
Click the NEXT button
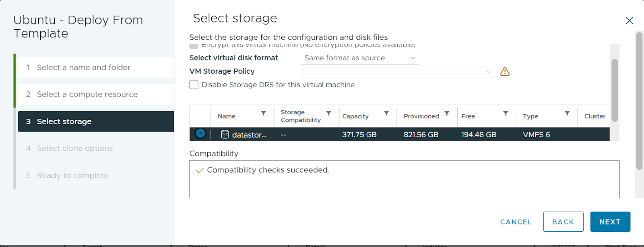[x=610, y=222]
